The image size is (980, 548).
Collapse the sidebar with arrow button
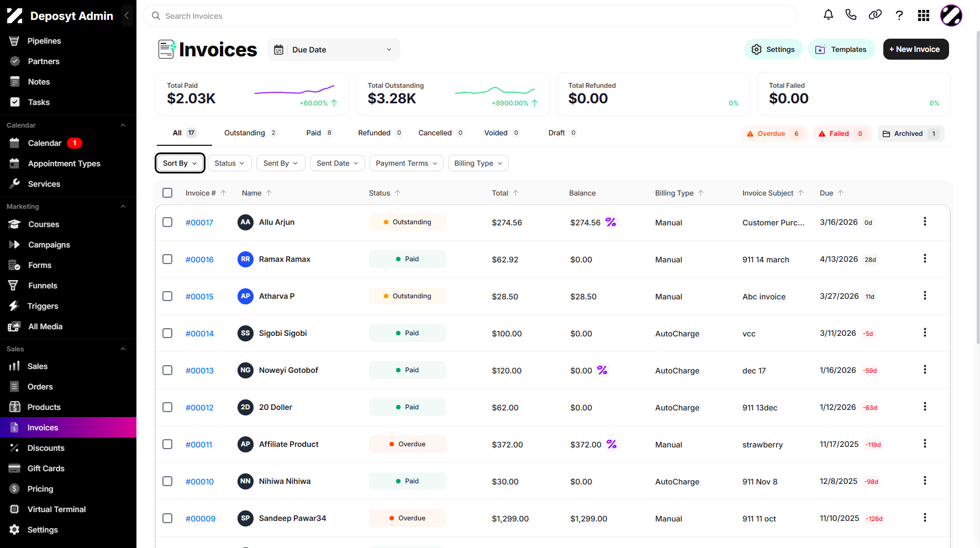127,16
